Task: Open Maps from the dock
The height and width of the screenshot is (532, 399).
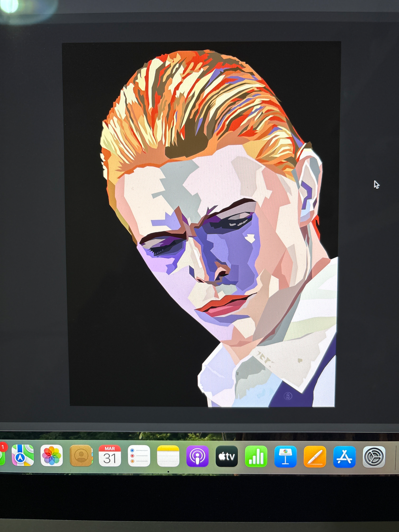Action: click(x=23, y=456)
